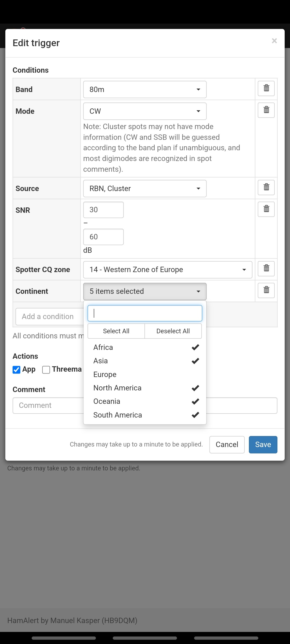This screenshot has width=290, height=644.
Task: Click the blue Save button
Action: [263, 445]
